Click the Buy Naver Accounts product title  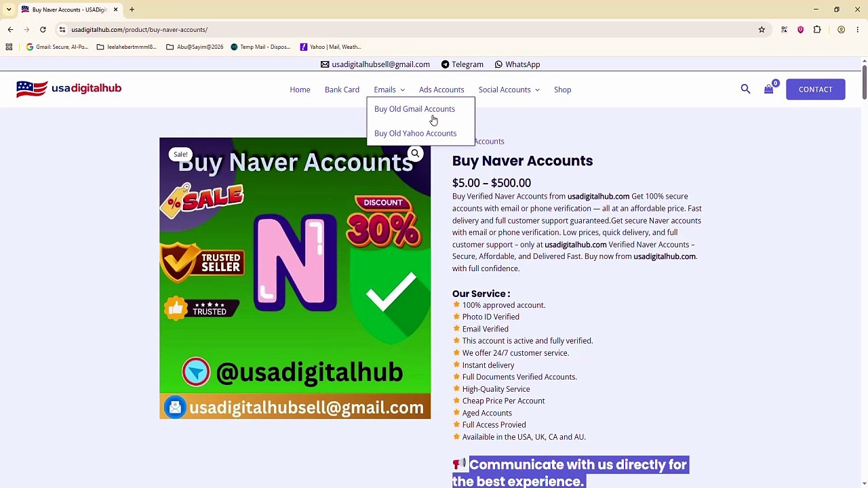[x=522, y=161]
